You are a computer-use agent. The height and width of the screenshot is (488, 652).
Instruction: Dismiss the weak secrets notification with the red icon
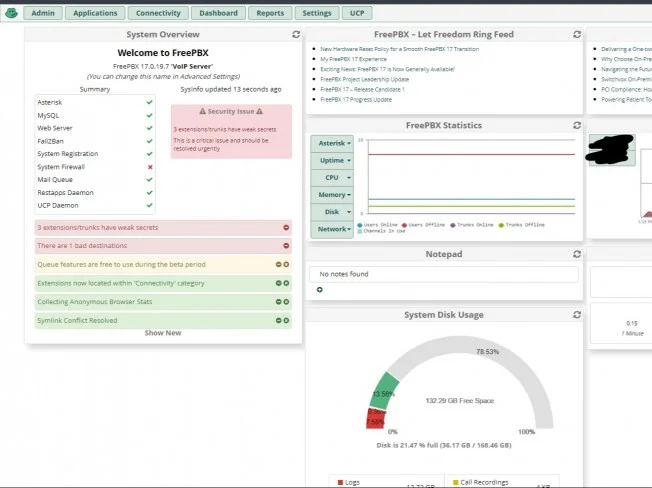tap(285, 228)
